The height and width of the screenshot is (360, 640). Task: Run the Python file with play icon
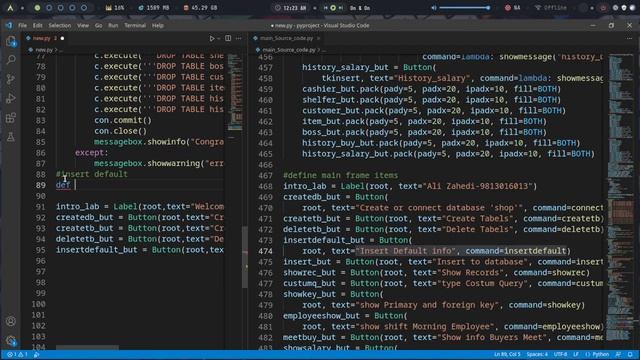pos(212,38)
